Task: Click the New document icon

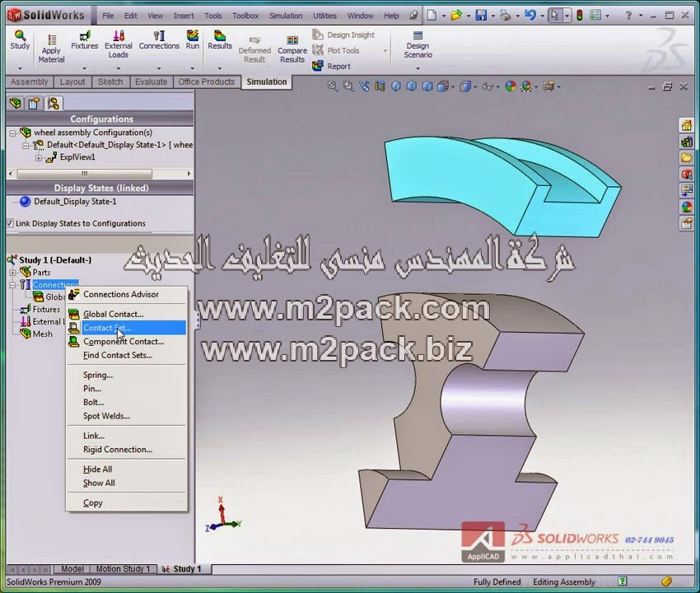Action: (432, 16)
